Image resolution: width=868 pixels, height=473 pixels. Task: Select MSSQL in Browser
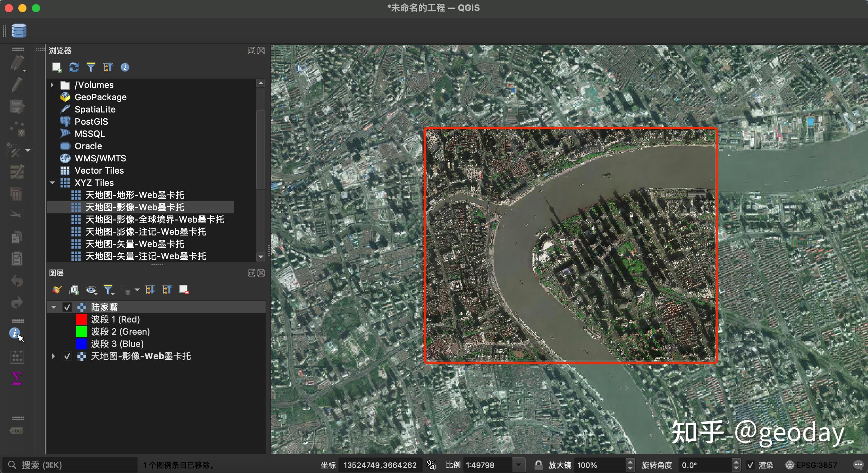coord(90,134)
